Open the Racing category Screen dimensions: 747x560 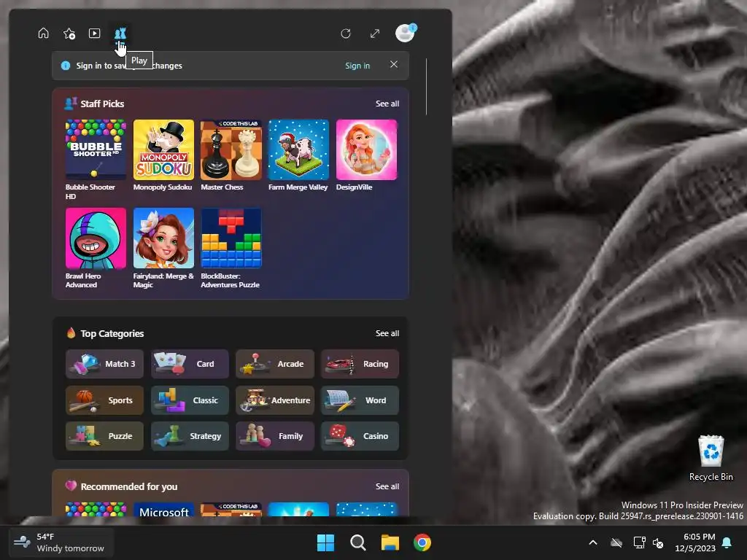pyautogui.click(x=360, y=364)
